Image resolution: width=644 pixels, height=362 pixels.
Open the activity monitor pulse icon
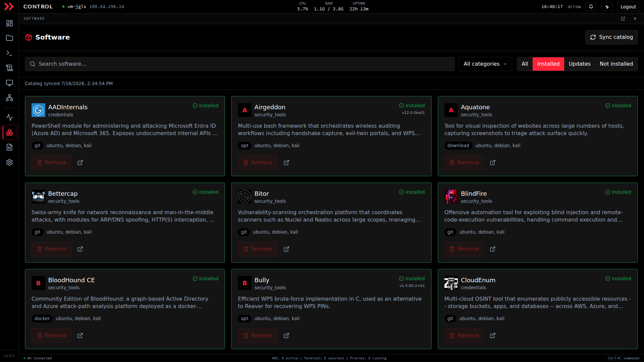point(9,117)
